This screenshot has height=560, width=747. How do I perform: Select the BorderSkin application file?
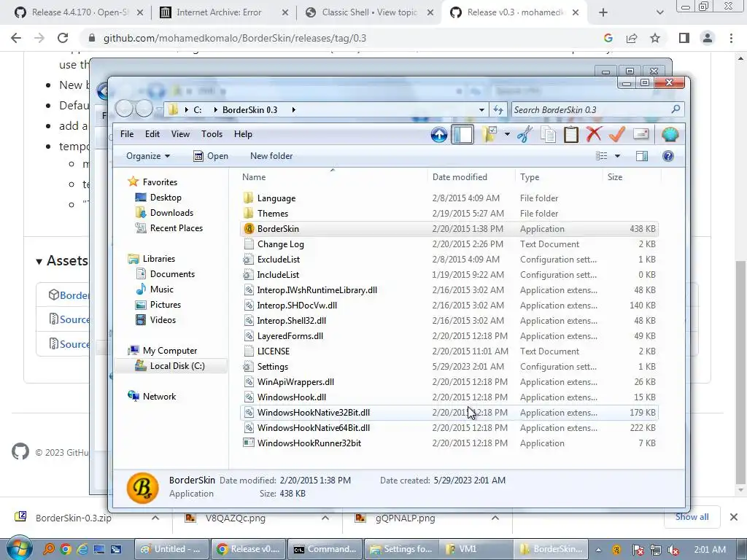point(449,228)
